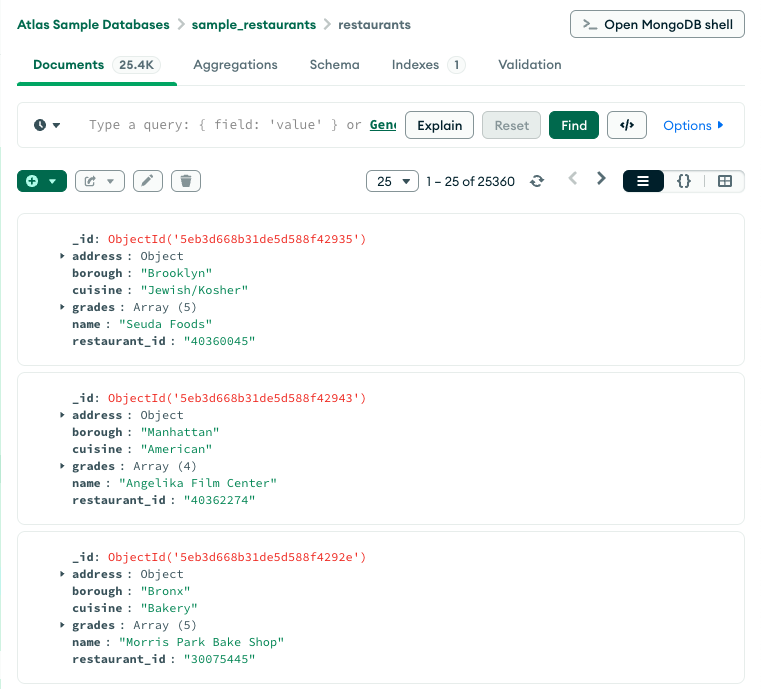The image size is (761, 689).
Task: Click the Find button
Action: pyautogui.click(x=574, y=125)
